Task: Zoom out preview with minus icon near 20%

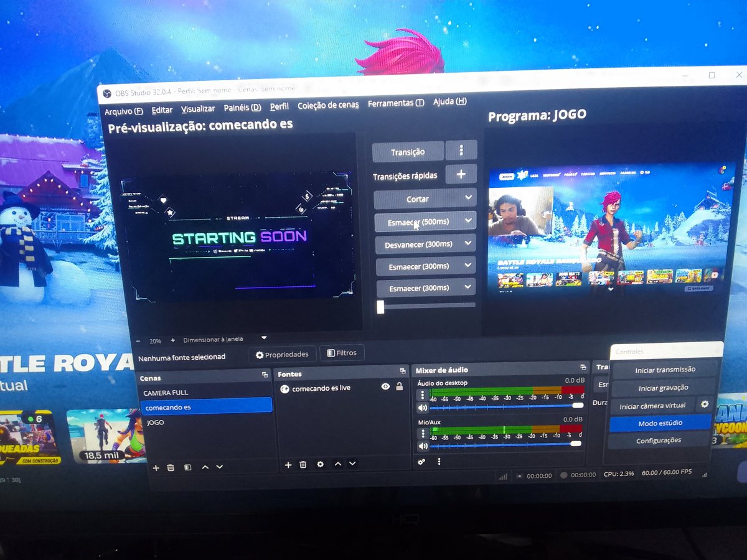Action: click(x=138, y=341)
